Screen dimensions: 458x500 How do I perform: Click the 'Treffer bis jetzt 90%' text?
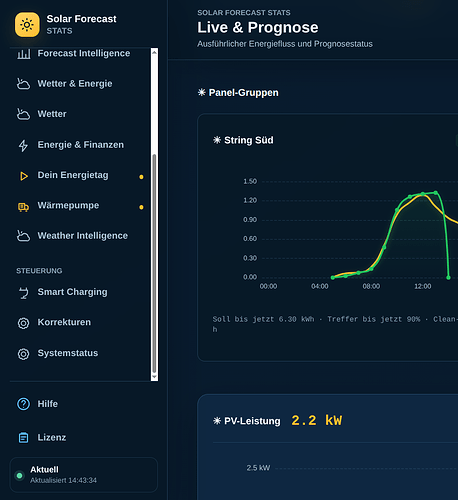(374, 319)
